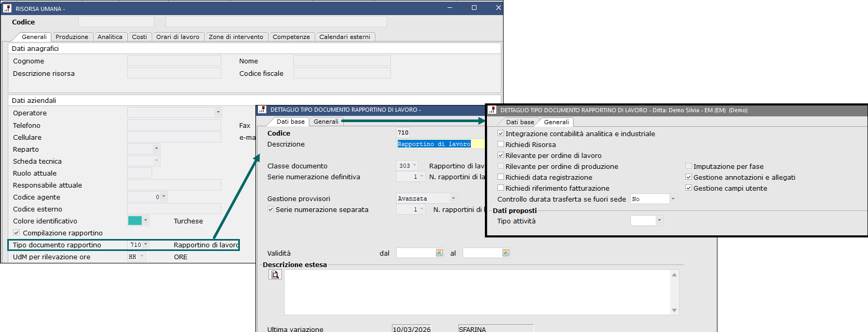The height and width of the screenshot is (332, 868).
Task: Open the Controllo durata trasferta dropdown
Action: pyautogui.click(x=673, y=199)
